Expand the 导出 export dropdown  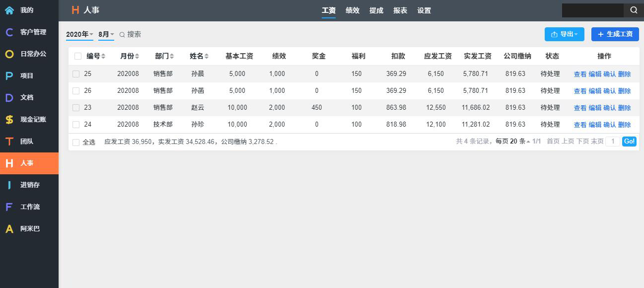click(565, 34)
